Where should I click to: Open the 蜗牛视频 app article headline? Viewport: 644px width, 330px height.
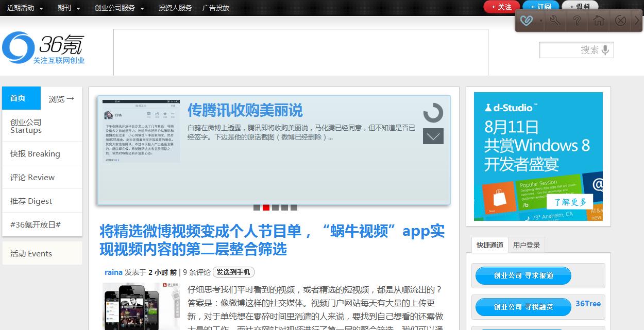click(x=272, y=240)
